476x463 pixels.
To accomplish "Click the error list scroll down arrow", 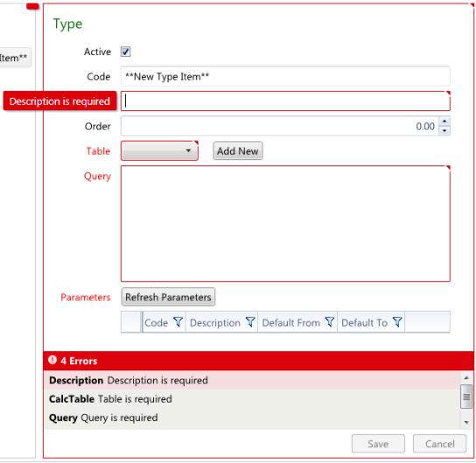I will [x=466, y=423].
